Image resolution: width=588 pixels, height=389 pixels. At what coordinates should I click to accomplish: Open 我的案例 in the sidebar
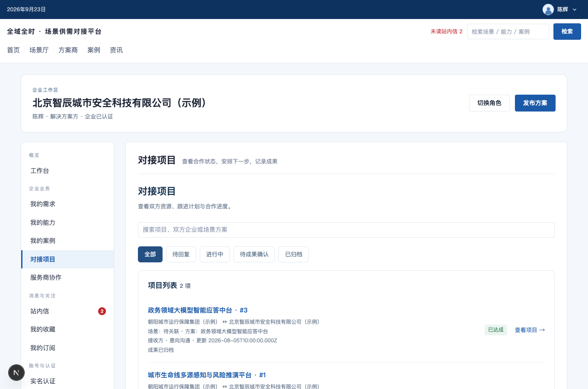pyautogui.click(x=67, y=241)
